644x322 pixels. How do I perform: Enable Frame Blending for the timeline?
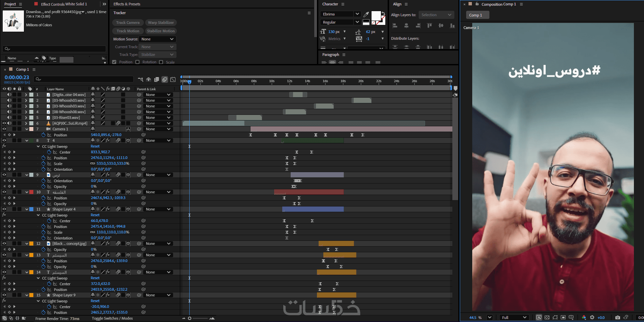(x=157, y=79)
